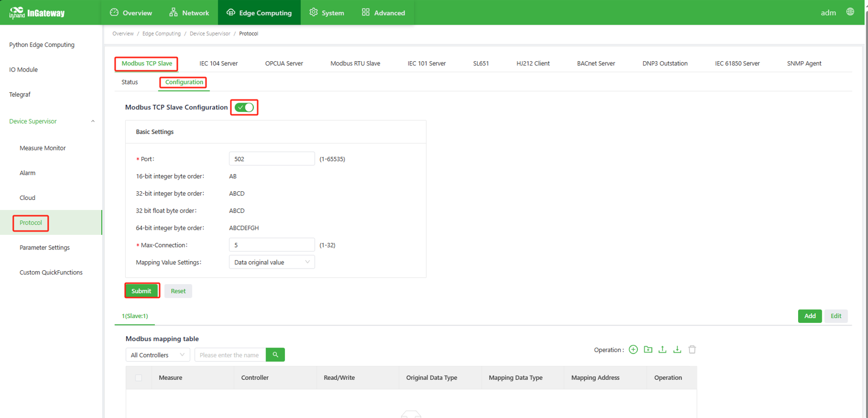
Task: Click the upload arrow icon beside Operation
Action: (662, 350)
